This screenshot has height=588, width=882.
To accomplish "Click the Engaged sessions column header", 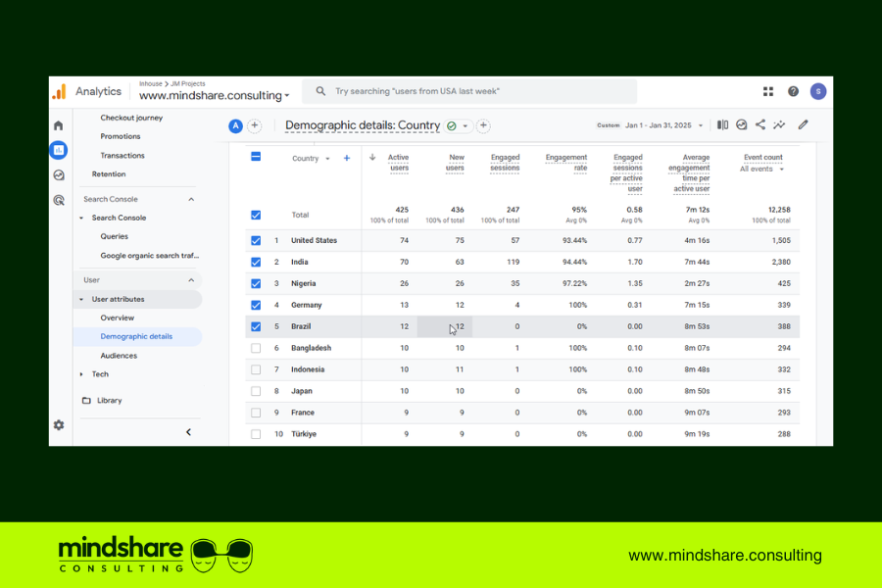I will point(505,163).
